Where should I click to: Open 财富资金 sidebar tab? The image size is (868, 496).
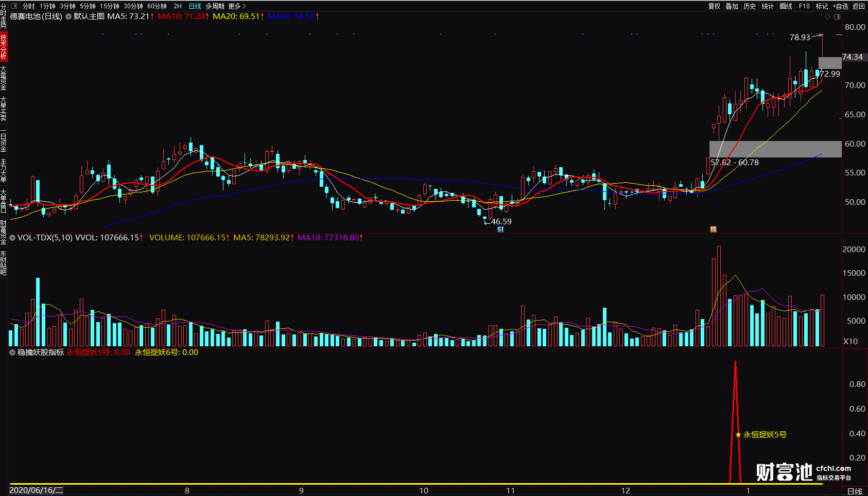[4, 232]
